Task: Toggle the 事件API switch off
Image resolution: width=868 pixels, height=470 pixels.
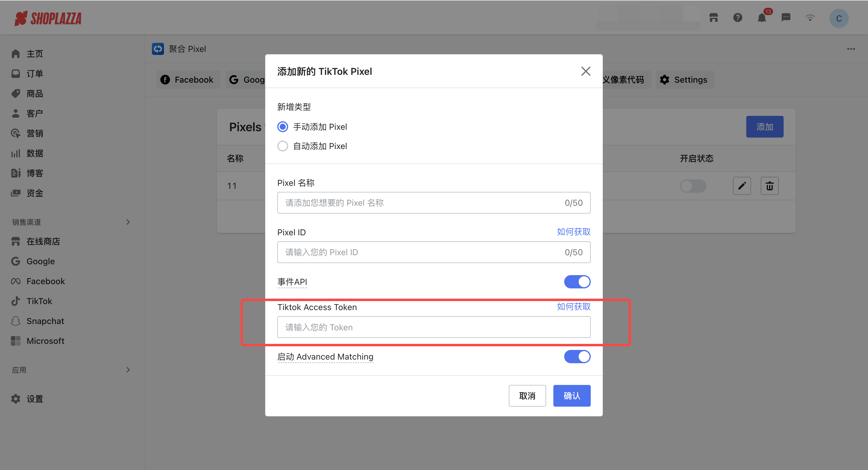Action: (577, 281)
